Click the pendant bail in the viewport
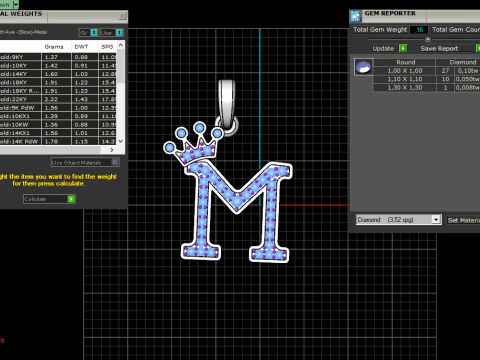The width and height of the screenshot is (480, 360). point(227,104)
